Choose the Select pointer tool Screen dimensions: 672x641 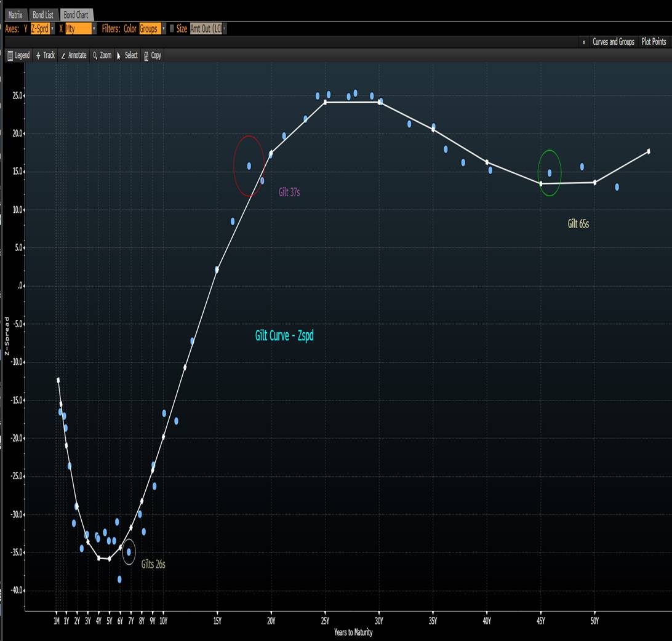click(x=127, y=55)
